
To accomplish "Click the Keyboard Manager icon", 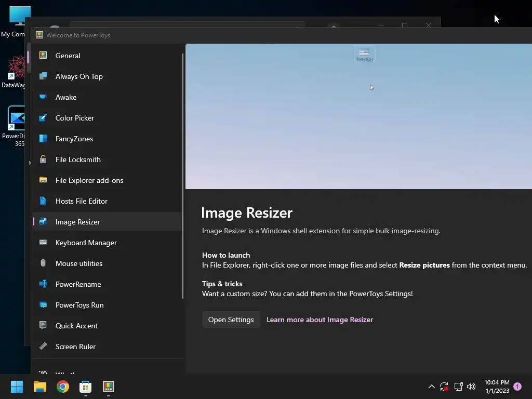I will (43, 242).
